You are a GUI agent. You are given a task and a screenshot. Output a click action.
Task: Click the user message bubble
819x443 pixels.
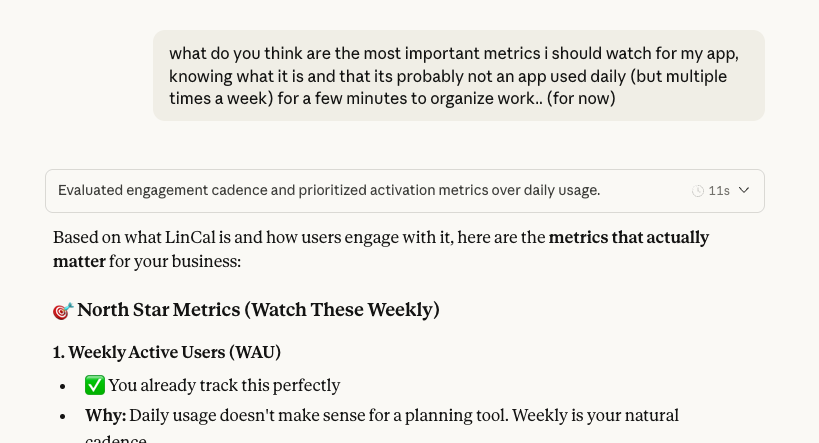point(458,76)
